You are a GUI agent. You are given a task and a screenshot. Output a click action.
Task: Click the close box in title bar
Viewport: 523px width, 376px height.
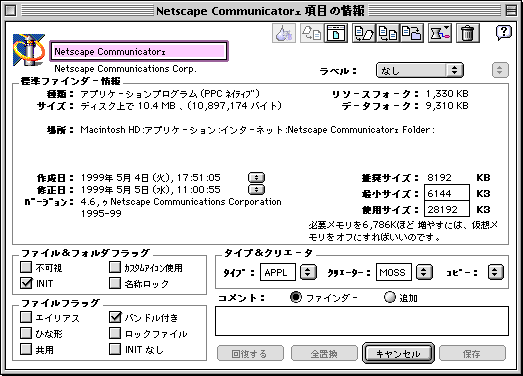pos(11,11)
